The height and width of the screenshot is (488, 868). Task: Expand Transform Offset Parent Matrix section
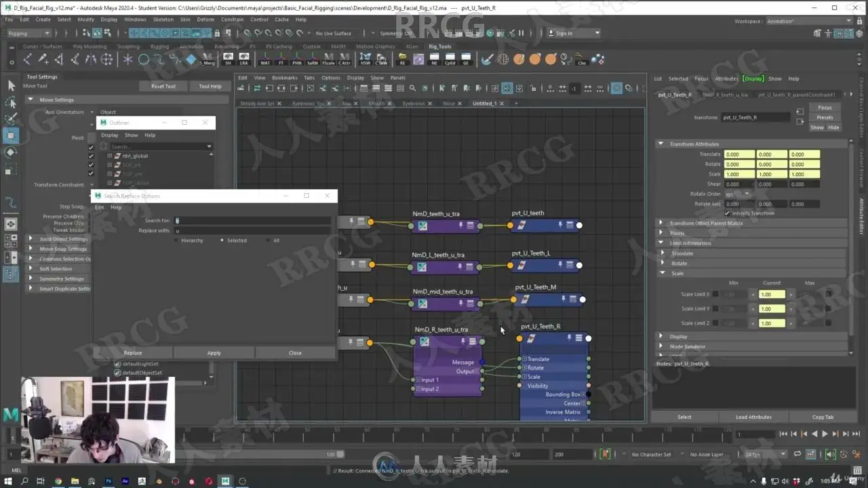(661, 223)
